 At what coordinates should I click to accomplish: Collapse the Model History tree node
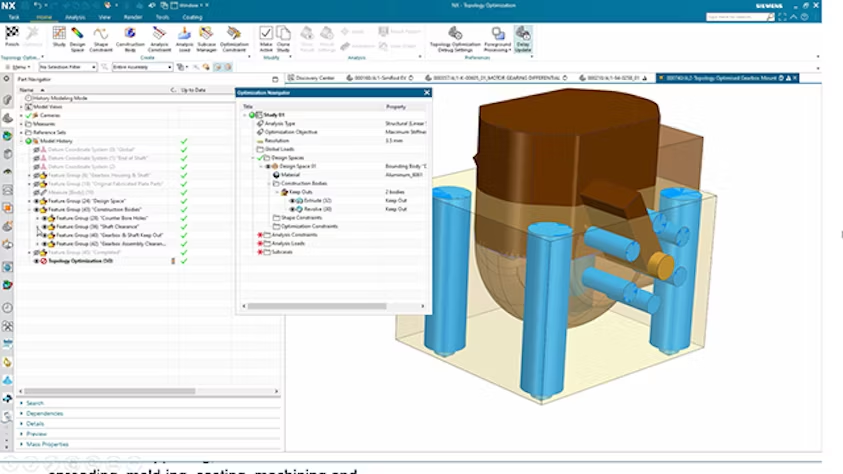(22, 141)
